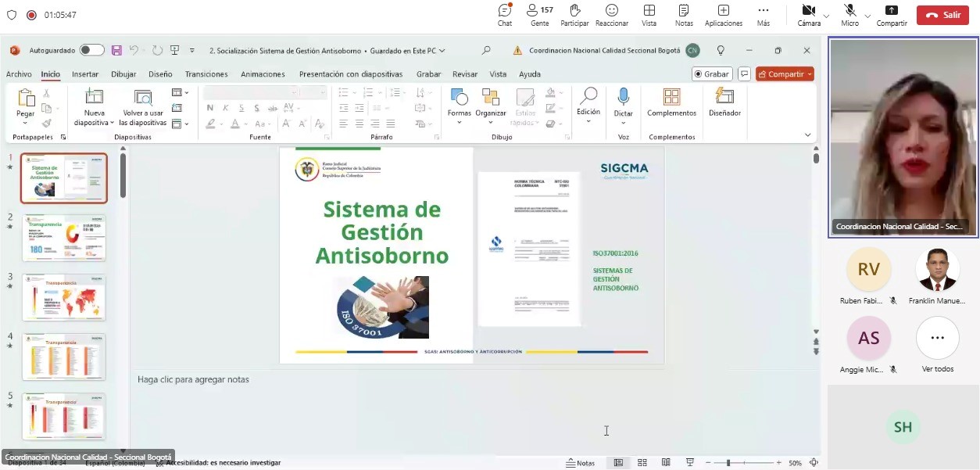Image resolution: width=980 pixels, height=470 pixels.
Task: Expand the Edición menu
Action: (588, 105)
